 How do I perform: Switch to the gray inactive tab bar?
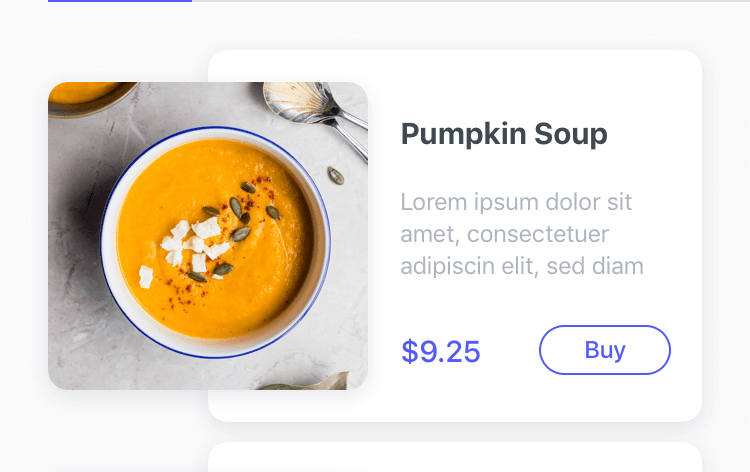coord(471,1)
